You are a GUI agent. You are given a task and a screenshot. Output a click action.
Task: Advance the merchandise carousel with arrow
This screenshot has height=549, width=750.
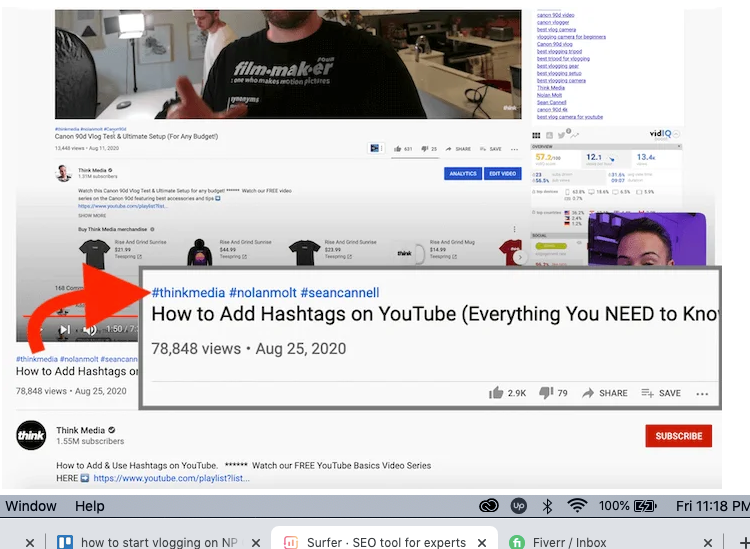520,257
